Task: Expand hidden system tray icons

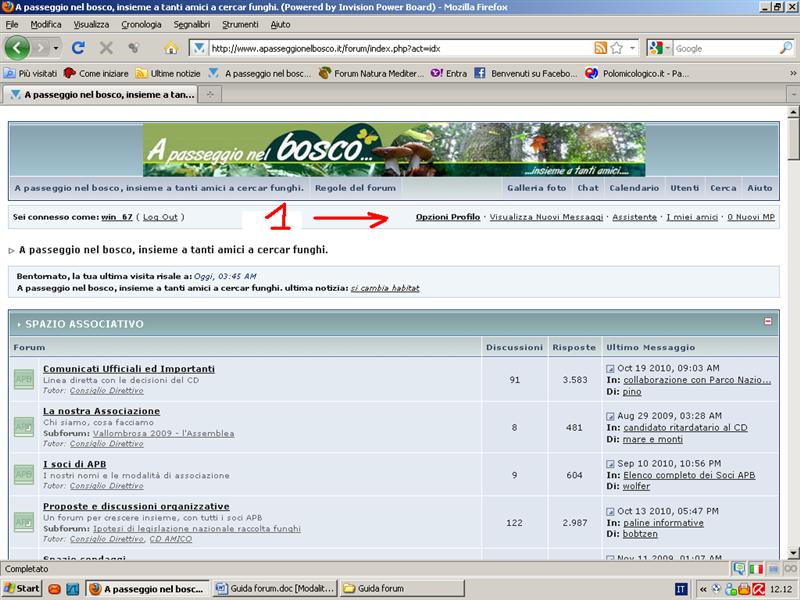Action: (x=703, y=589)
